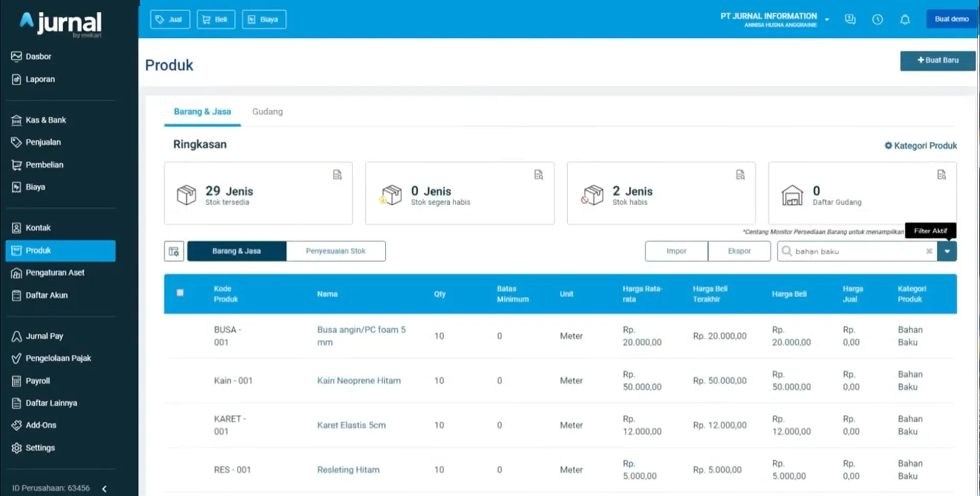The height and width of the screenshot is (496, 980).
Task: Switch to the Gudang tab
Action: click(x=267, y=112)
